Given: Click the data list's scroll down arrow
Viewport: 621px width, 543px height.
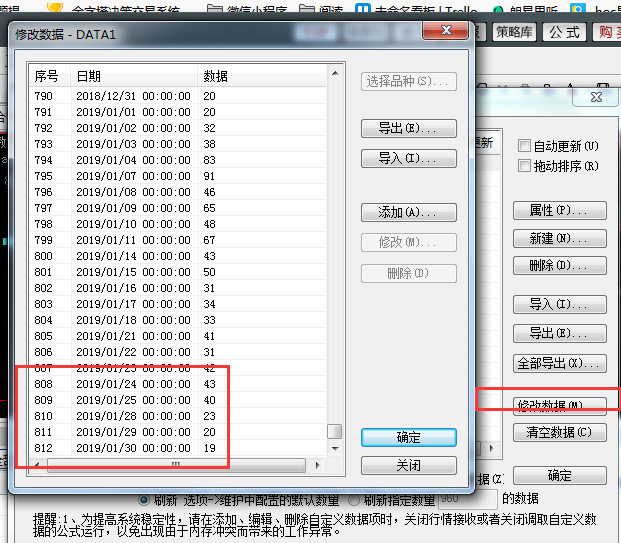Looking at the screenshot, I should 335,449.
